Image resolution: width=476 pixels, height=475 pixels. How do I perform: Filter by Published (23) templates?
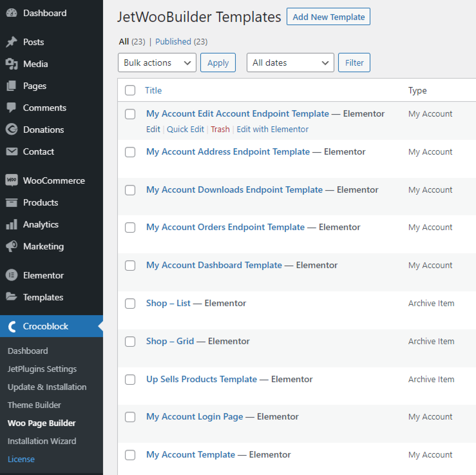click(x=181, y=42)
